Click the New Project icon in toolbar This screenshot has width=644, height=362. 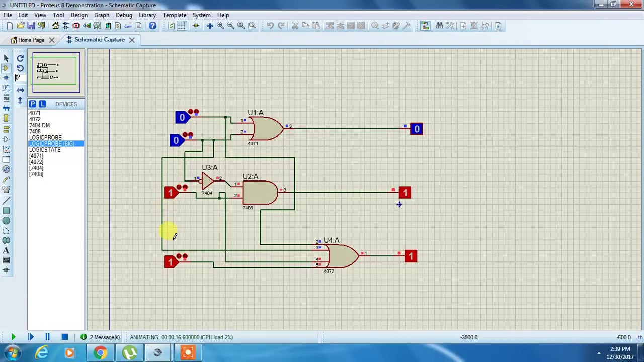coord(10,26)
